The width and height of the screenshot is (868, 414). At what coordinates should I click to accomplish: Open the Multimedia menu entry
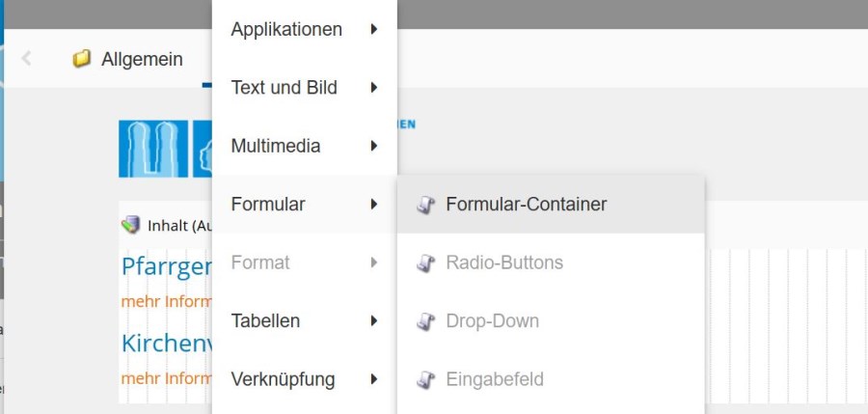275,147
